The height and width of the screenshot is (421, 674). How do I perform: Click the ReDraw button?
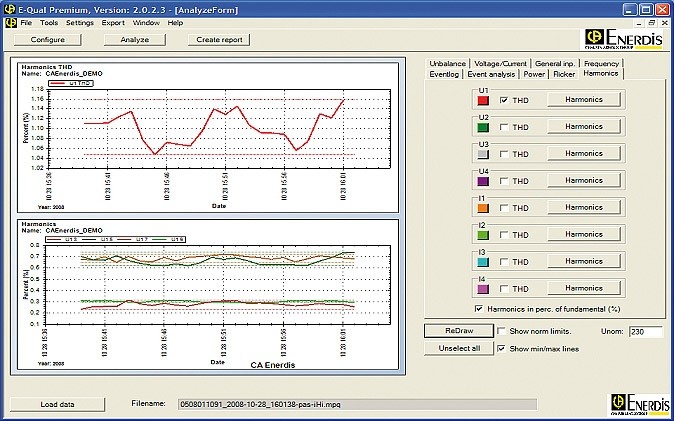[459, 331]
